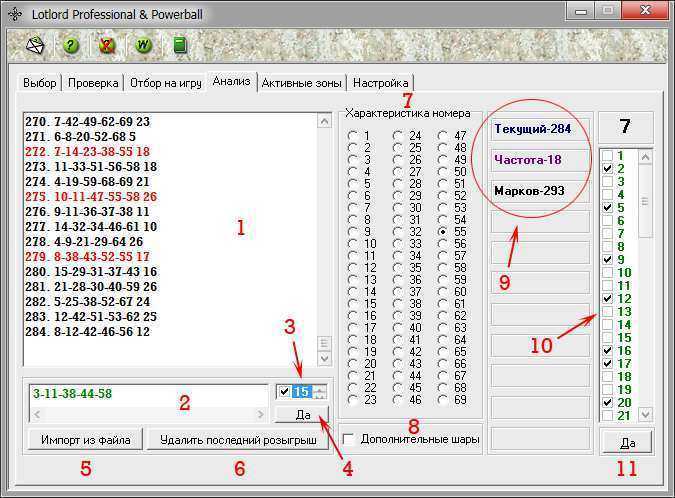Open the Активные зоны tab

(x=301, y=83)
